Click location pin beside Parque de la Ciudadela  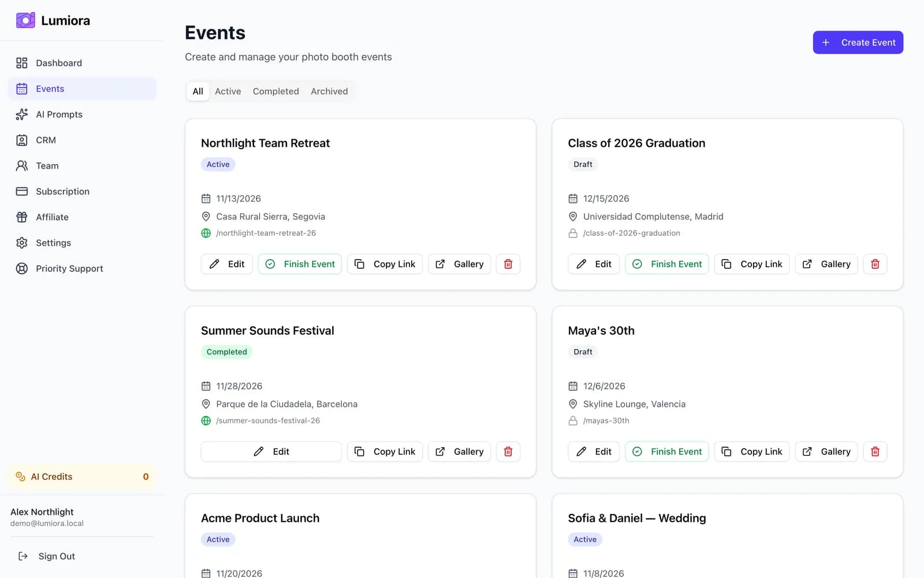(x=206, y=404)
